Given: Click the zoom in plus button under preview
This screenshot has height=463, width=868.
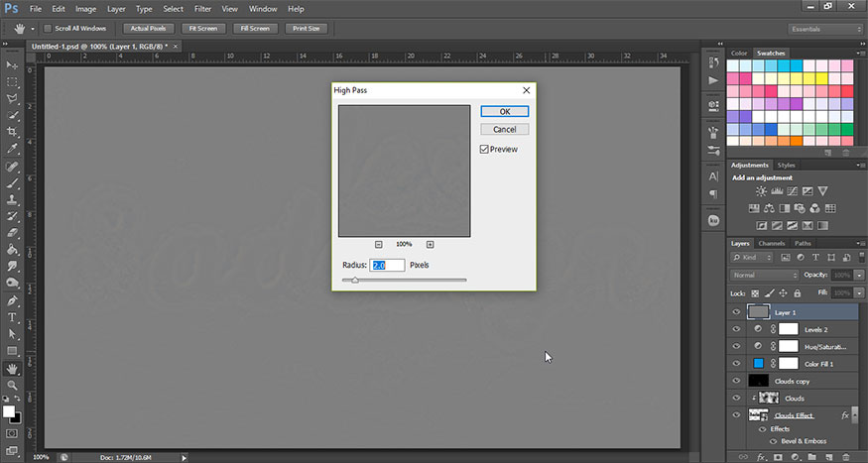Looking at the screenshot, I should tap(430, 244).
